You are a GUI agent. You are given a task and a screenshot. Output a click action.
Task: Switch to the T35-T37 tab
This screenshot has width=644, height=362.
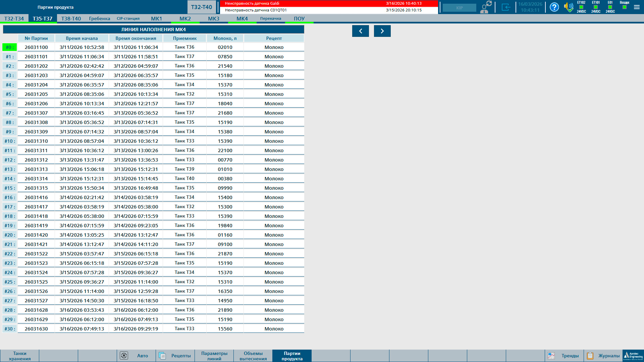[x=43, y=18]
